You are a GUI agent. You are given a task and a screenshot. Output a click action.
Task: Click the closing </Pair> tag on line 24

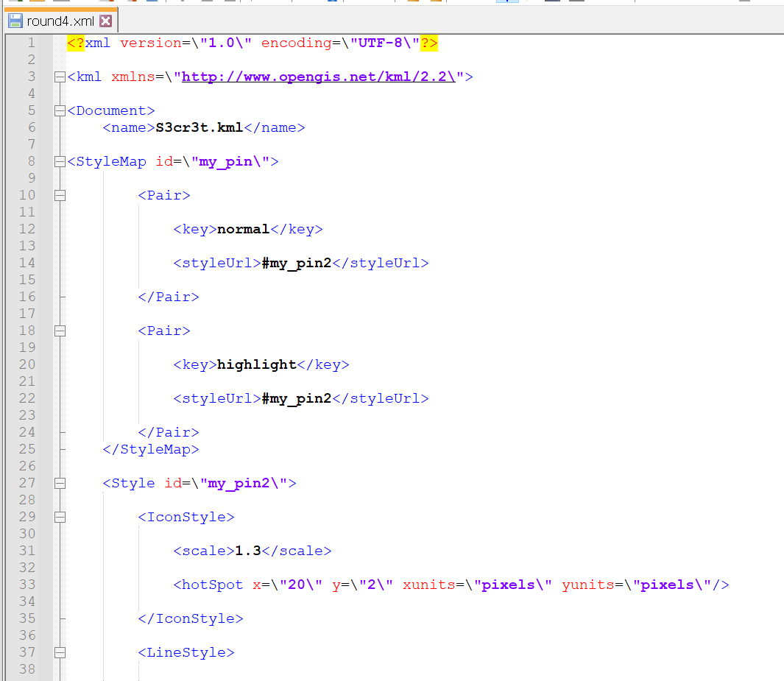pyautogui.click(x=169, y=433)
